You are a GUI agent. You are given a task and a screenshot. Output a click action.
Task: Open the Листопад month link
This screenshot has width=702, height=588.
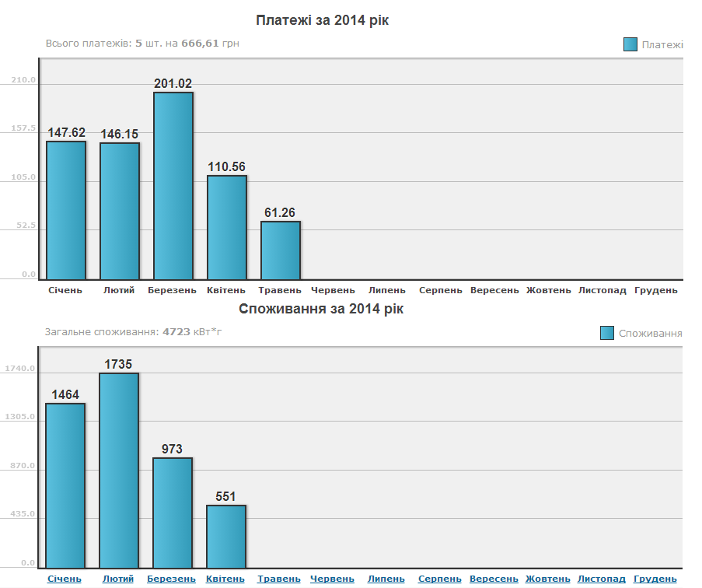click(601, 579)
